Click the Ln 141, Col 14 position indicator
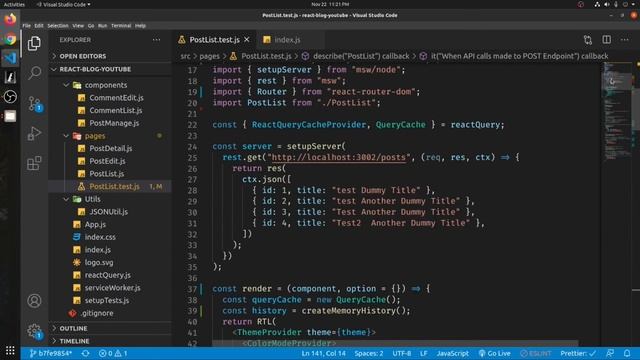640x360 pixels. [x=323, y=353]
